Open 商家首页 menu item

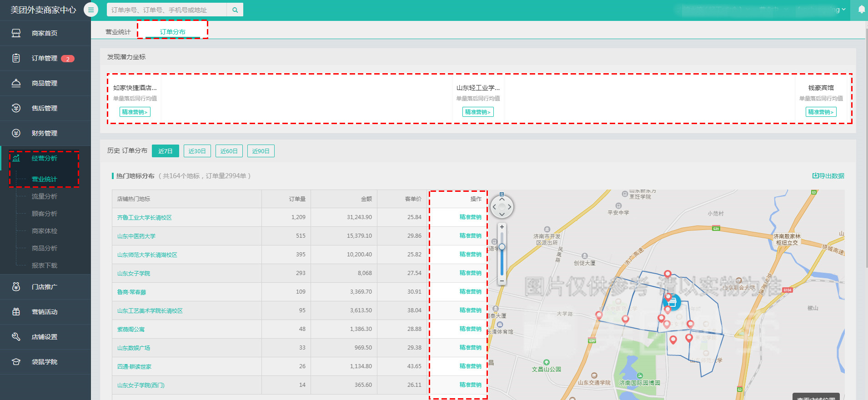click(45, 33)
